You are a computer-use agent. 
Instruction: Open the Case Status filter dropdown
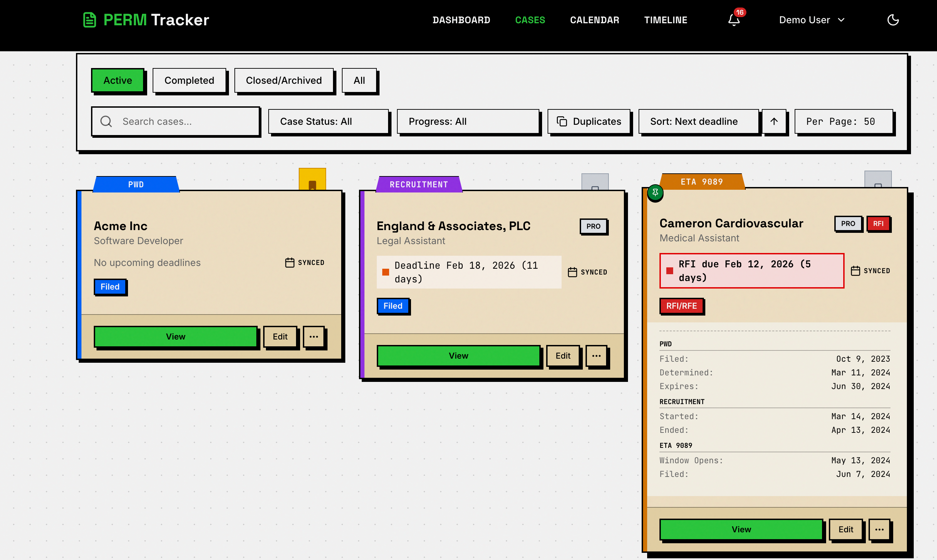[328, 121]
